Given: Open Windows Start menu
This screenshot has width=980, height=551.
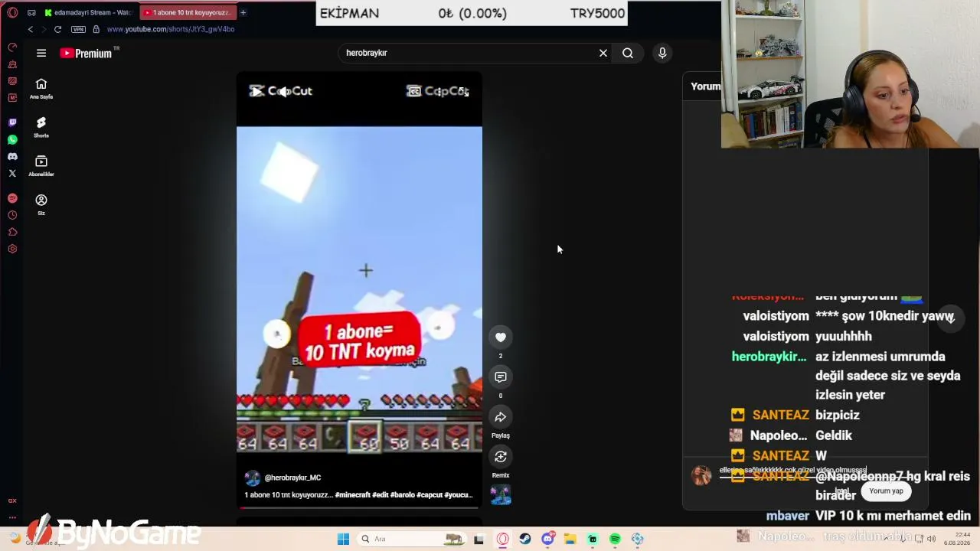Looking at the screenshot, I should click(x=344, y=539).
